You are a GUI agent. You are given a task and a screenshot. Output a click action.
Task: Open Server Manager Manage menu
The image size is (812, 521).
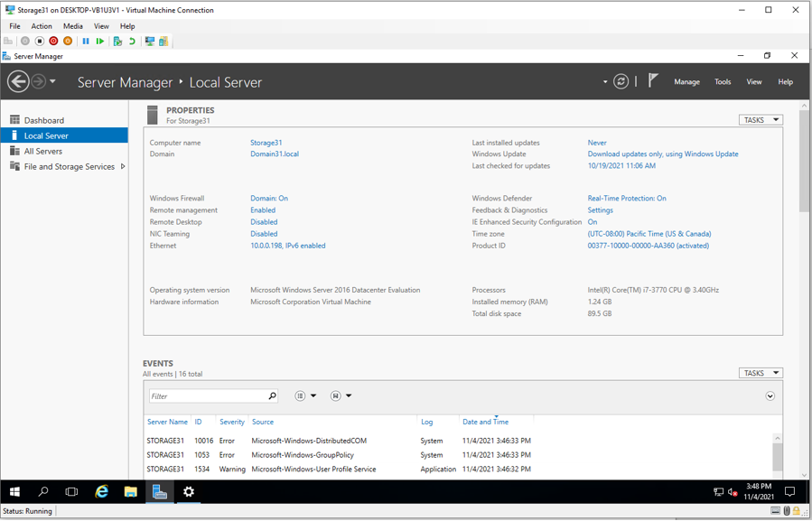pos(686,82)
